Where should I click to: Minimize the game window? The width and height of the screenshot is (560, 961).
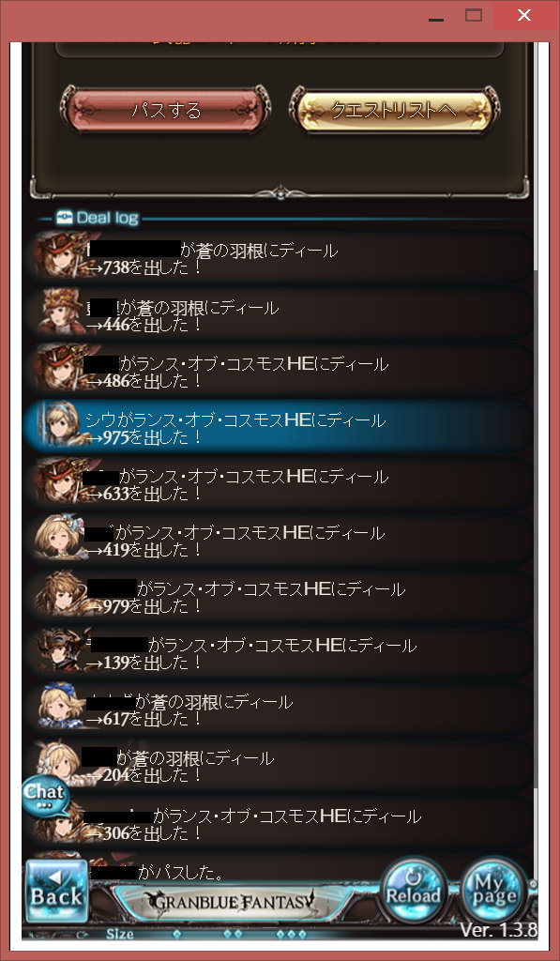[436, 15]
